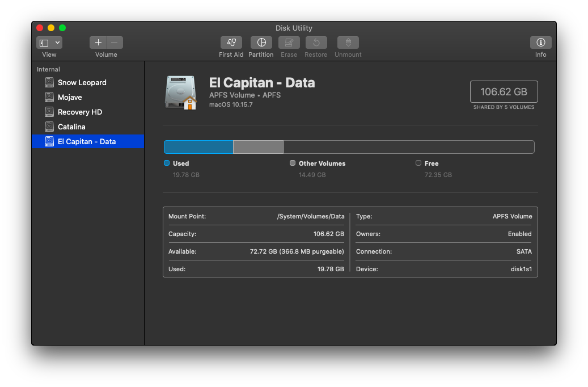
Task: Click the APFS Volume • APFS subtitle
Action: pyautogui.click(x=245, y=95)
